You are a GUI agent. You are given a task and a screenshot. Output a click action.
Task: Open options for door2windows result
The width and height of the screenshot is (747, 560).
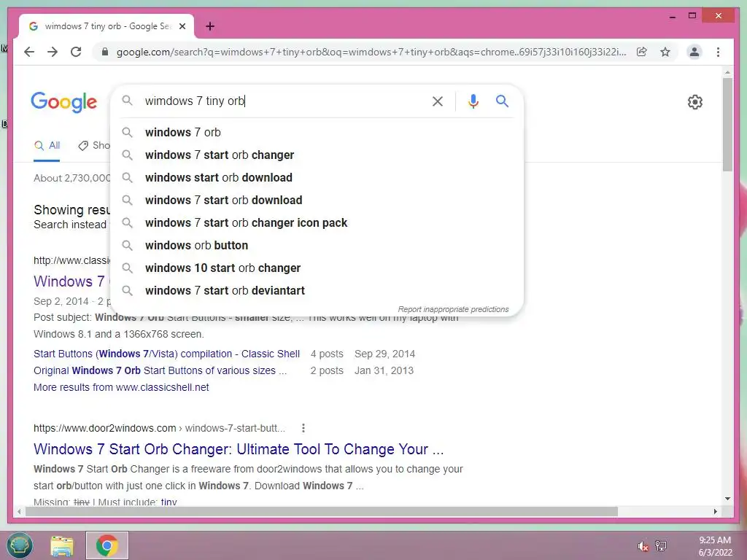[303, 428]
